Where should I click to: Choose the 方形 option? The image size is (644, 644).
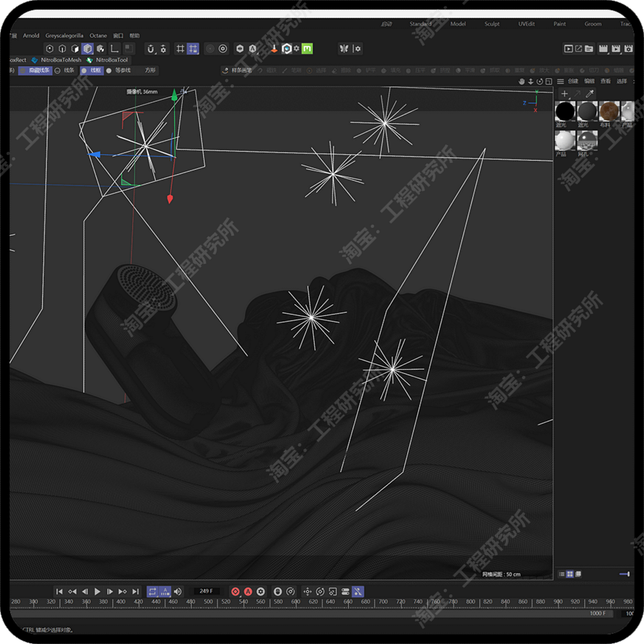tap(150, 71)
